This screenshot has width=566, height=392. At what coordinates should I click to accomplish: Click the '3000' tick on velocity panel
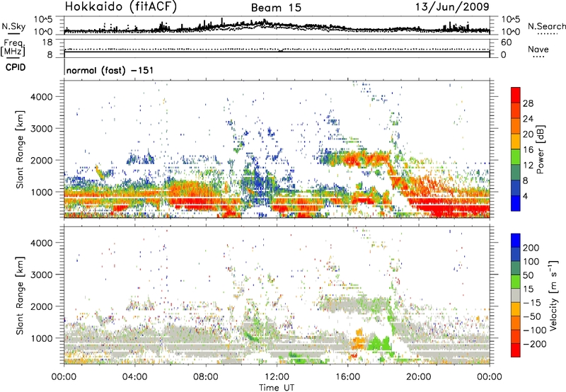click(x=42, y=275)
